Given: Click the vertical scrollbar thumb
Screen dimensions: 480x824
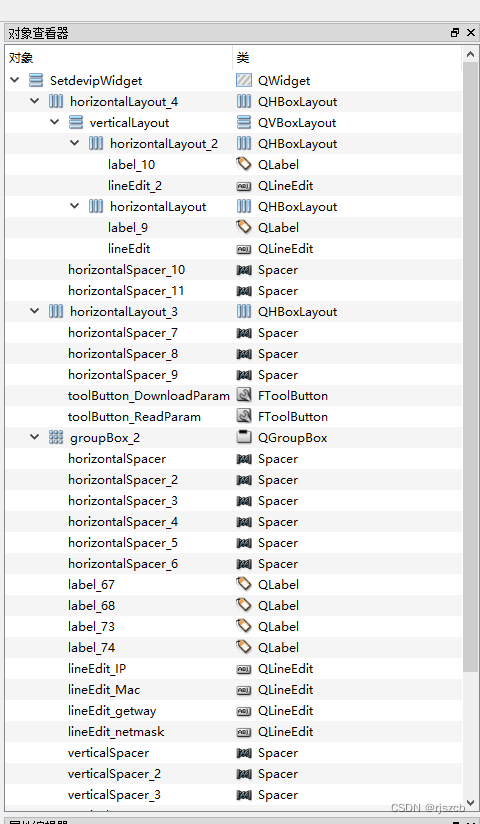Looking at the screenshot, I should click(x=471, y=368).
